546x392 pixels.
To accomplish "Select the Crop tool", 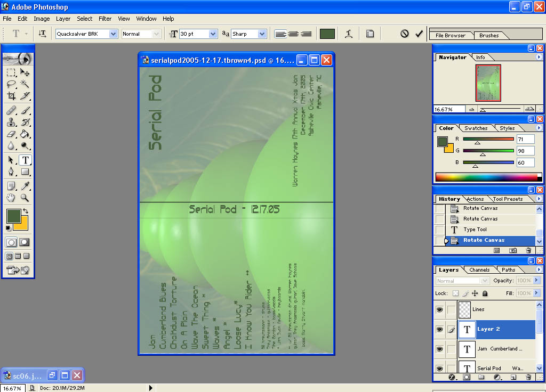I will tap(11, 96).
